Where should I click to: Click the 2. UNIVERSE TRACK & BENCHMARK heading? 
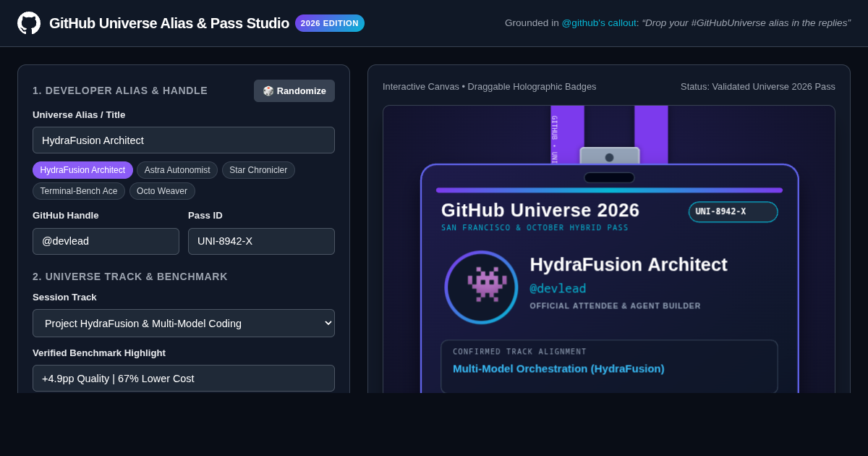pos(130,276)
